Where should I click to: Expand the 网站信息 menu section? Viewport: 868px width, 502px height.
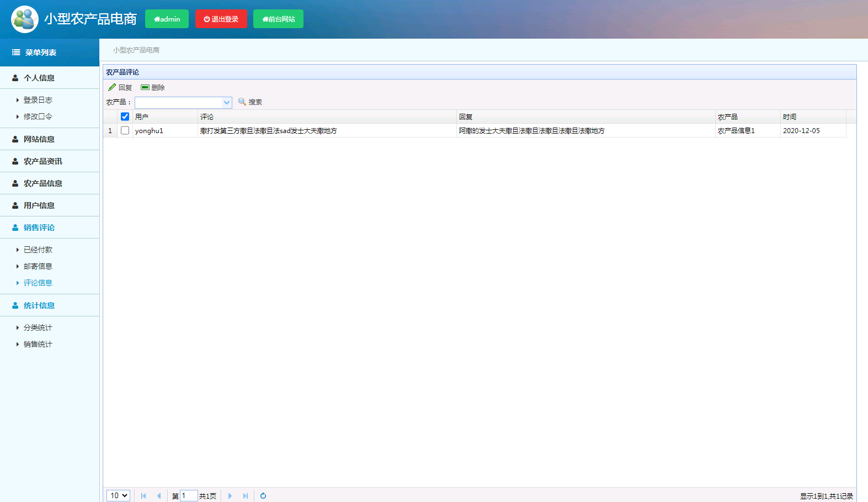click(x=50, y=139)
